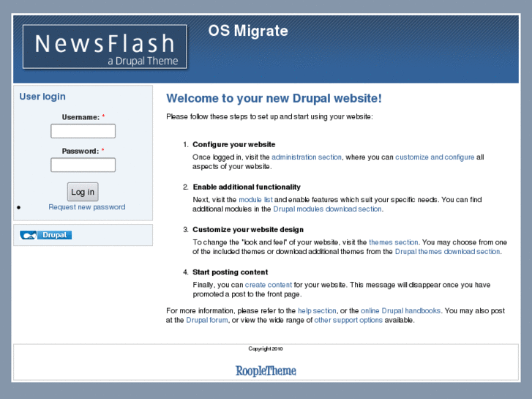Click the Password label text
Viewport: 532px width, 399px height.
point(80,151)
